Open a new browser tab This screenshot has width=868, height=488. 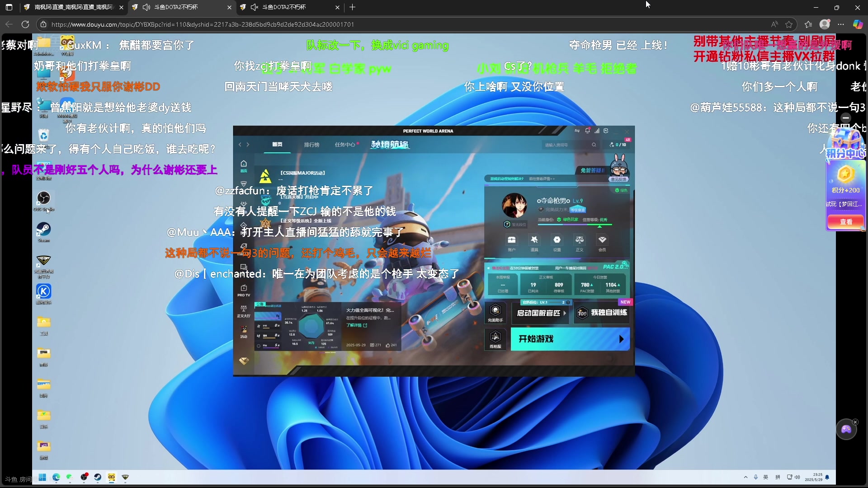point(353,7)
